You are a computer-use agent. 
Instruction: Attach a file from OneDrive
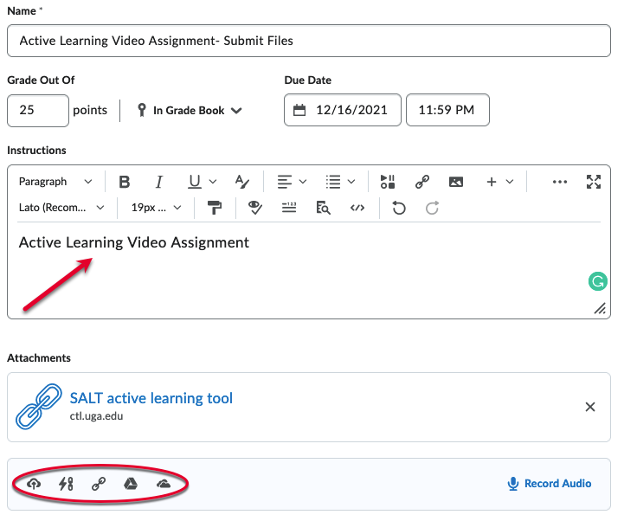(x=163, y=484)
